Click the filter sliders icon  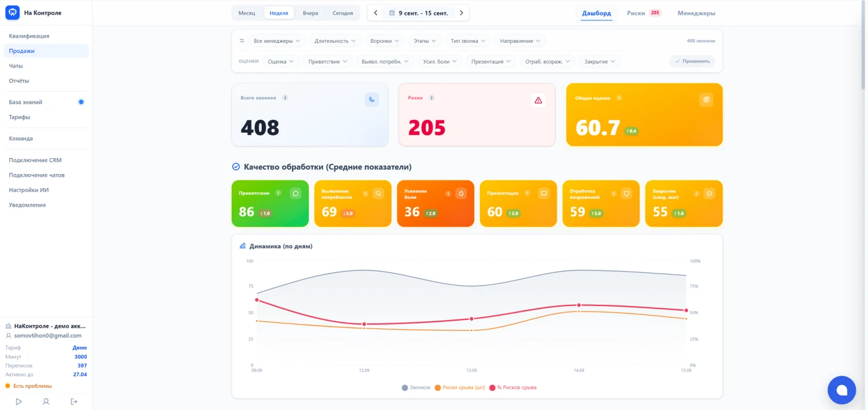click(x=242, y=41)
